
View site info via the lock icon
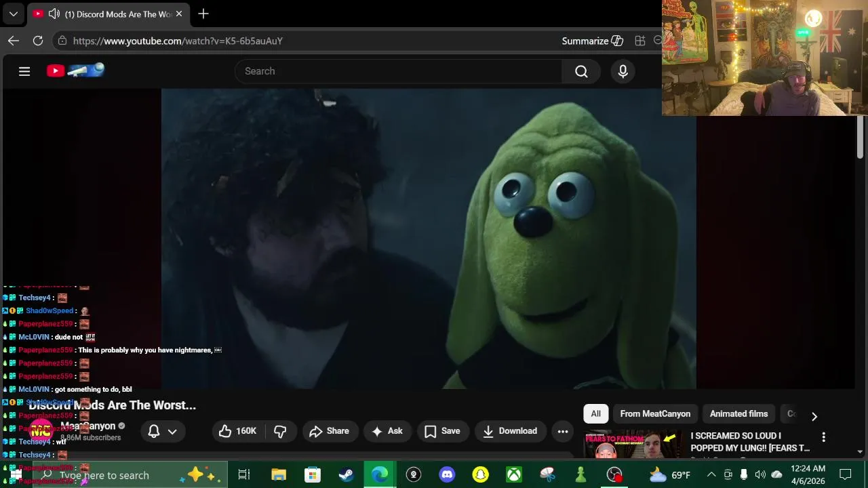pos(62,41)
